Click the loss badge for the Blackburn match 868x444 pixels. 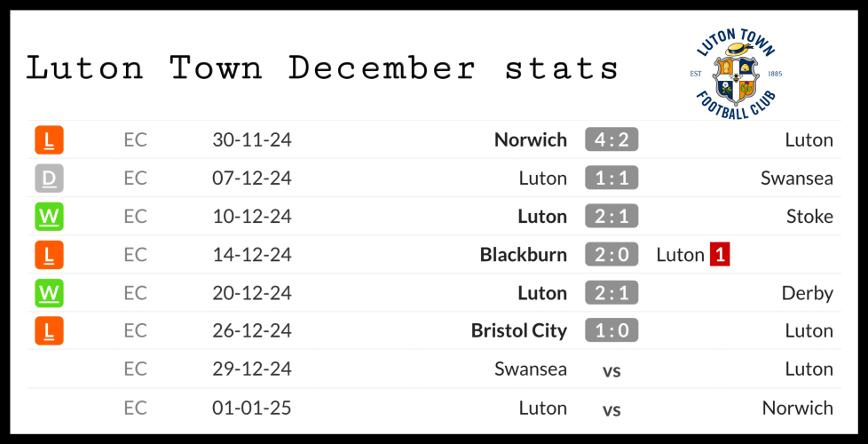point(49,255)
